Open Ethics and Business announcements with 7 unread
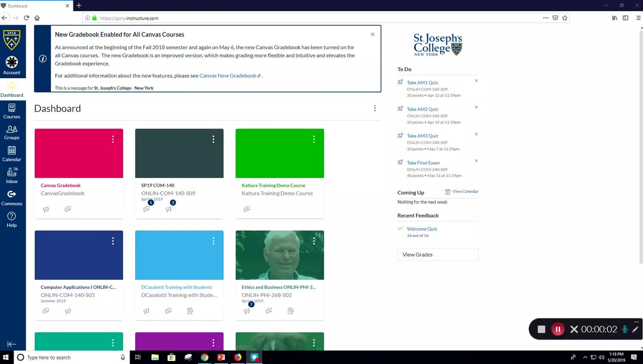This screenshot has height=364, width=643. (x=247, y=311)
